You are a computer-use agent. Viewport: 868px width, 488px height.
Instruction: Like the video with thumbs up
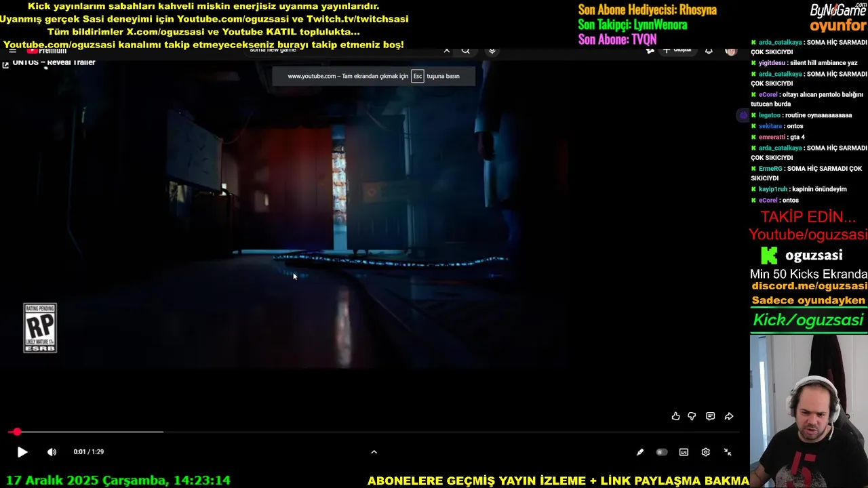tap(675, 416)
